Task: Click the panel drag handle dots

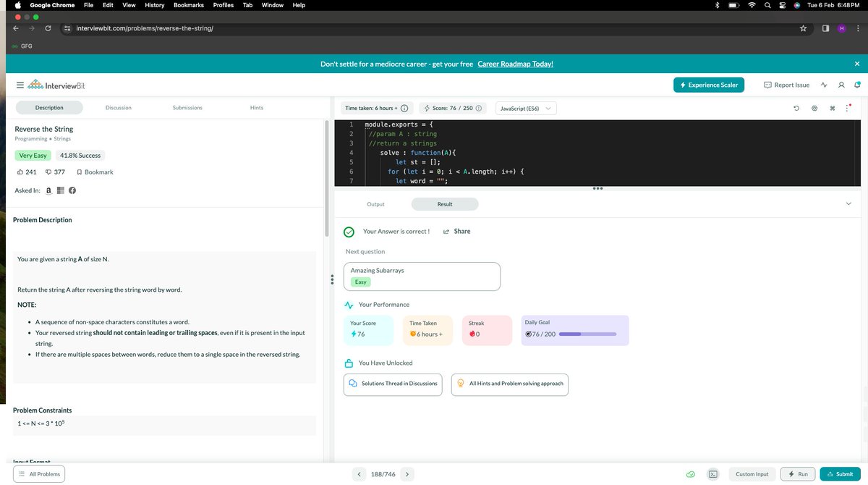Action: [331, 279]
